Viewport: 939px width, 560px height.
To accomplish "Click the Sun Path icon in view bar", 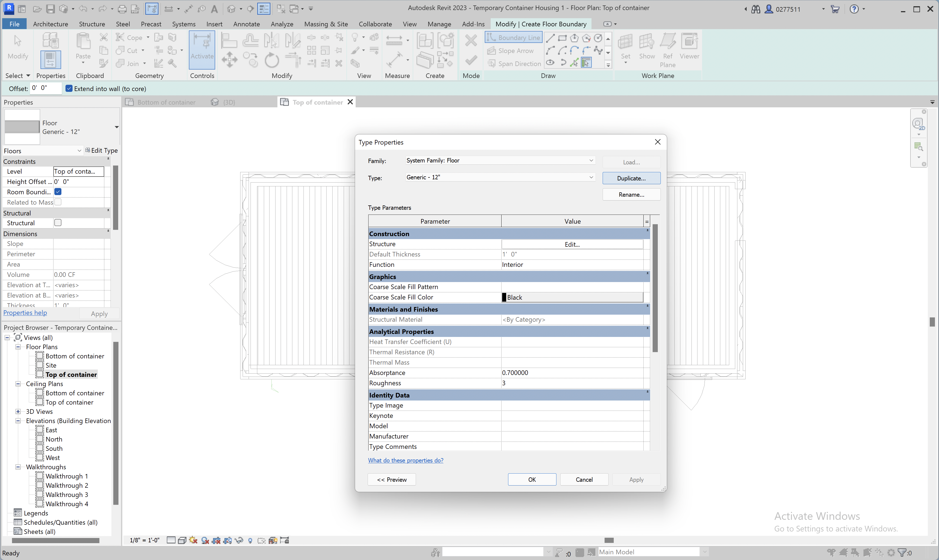I will 193,540.
